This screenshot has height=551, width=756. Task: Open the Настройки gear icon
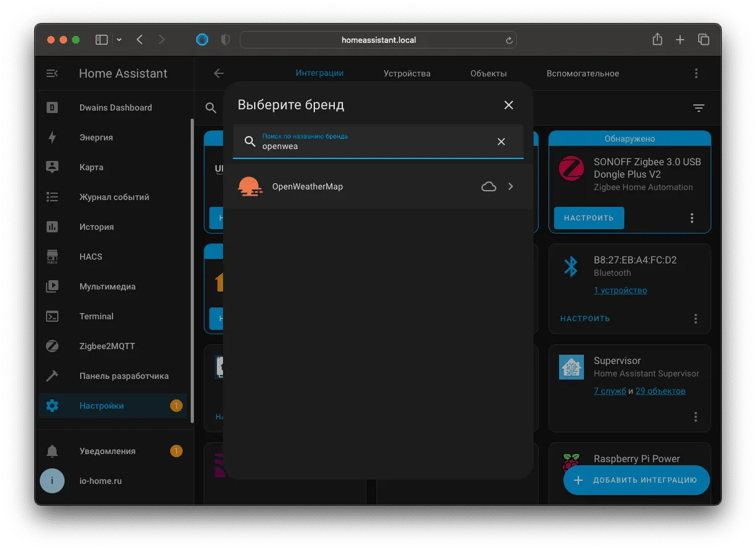pyautogui.click(x=52, y=406)
